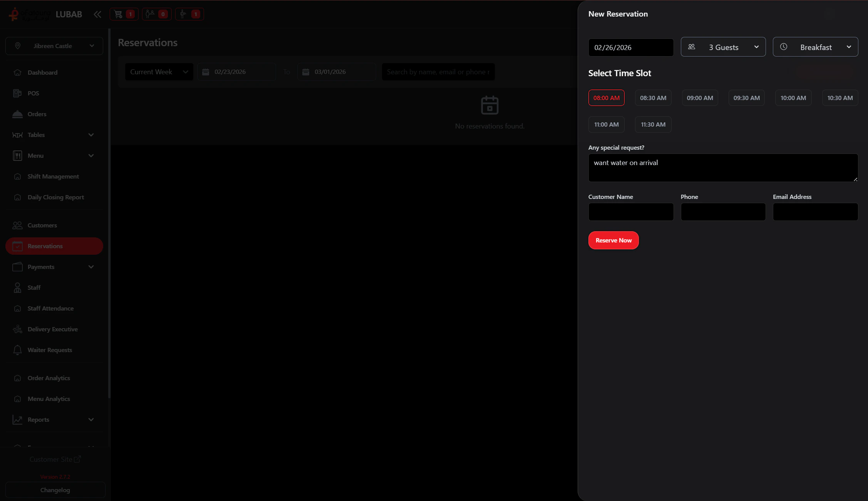Click the Delivery Executive scooter icon
Image resolution: width=868 pixels, height=501 pixels.
[x=17, y=329]
